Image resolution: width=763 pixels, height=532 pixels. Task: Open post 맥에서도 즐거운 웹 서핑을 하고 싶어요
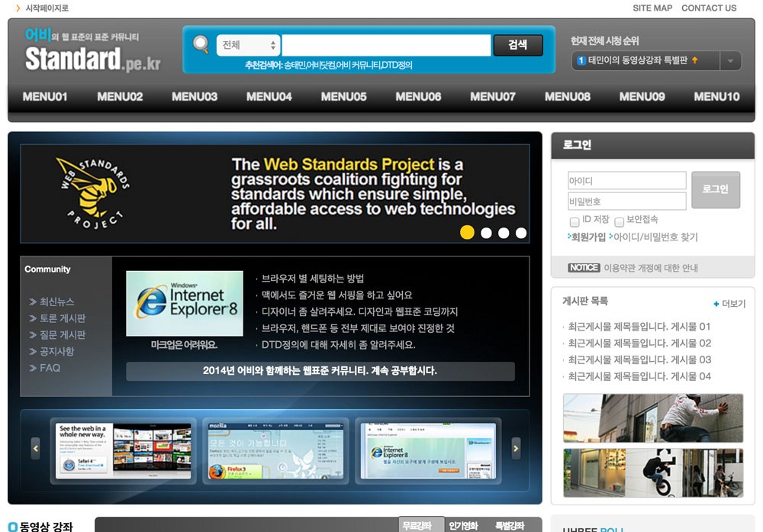[336, 295]
